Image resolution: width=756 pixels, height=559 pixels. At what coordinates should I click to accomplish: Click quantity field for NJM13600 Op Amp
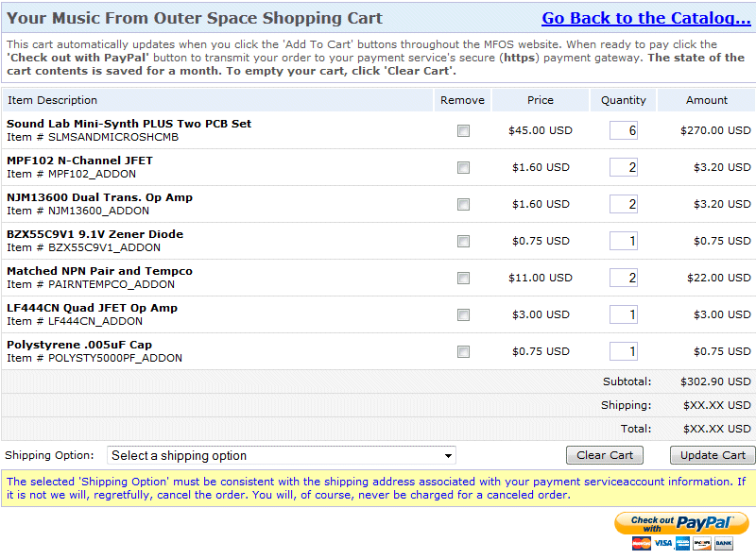click(x=624, y=204)
